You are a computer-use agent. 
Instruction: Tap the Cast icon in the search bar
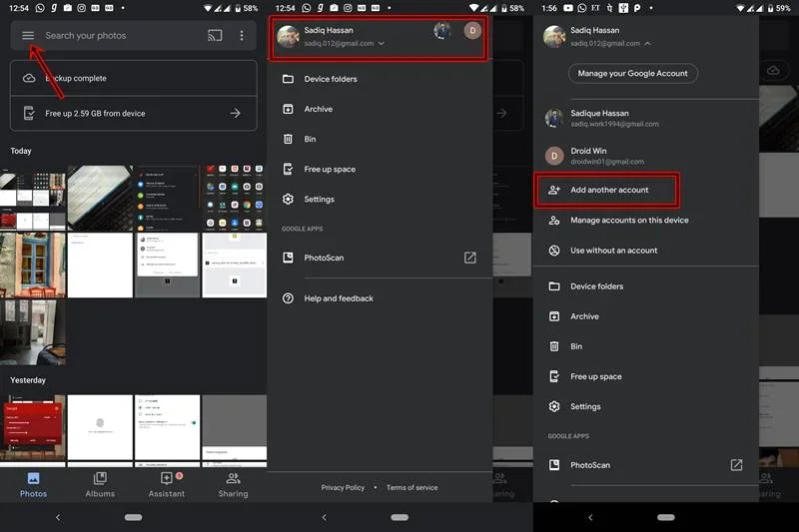(215, 36)
